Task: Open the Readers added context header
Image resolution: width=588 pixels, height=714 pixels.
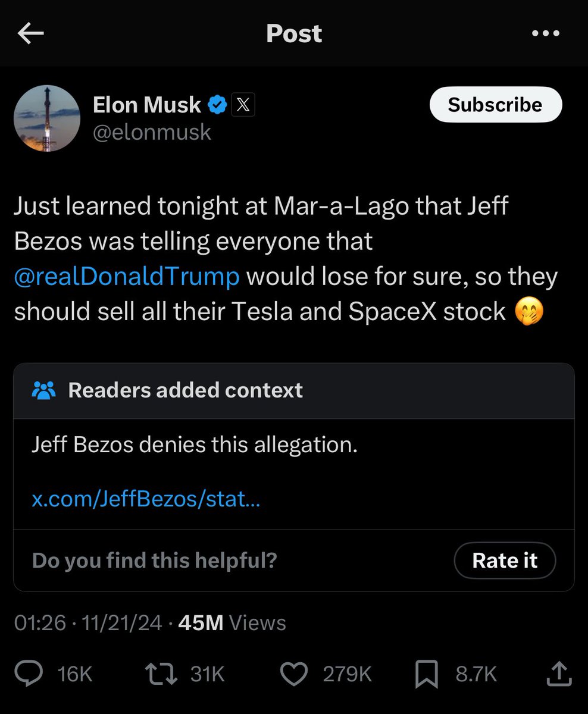Action: point(294,391)
